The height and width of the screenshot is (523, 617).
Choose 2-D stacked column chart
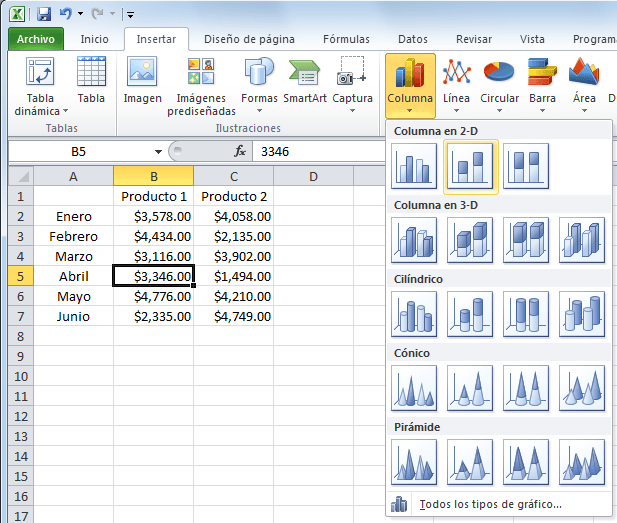click(471, 166)
